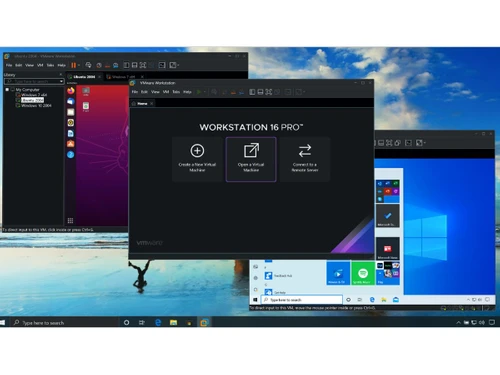500x375 pixels.
Task: Open Tabs menu in front VMware Workstation window
Action: pyautogui.click(x=176, y=92)
